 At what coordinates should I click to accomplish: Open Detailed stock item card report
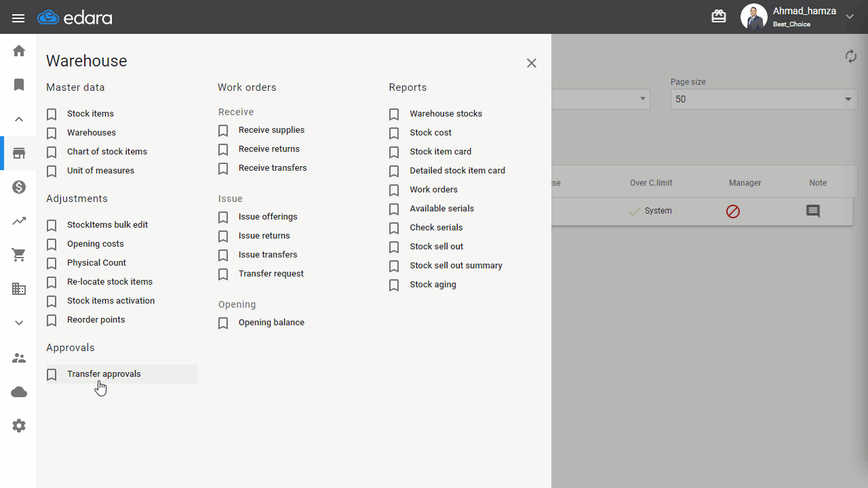click(x=458, y=171)
